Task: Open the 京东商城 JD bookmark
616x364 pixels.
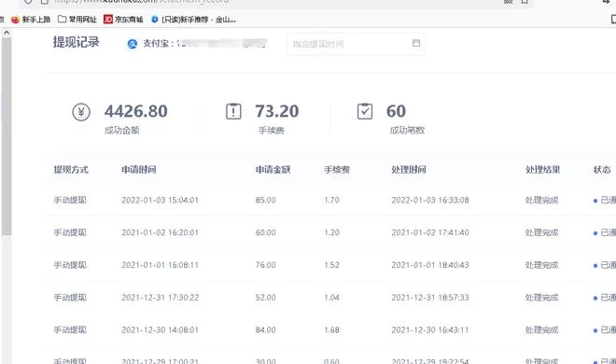Action: (x=123, y=20)
